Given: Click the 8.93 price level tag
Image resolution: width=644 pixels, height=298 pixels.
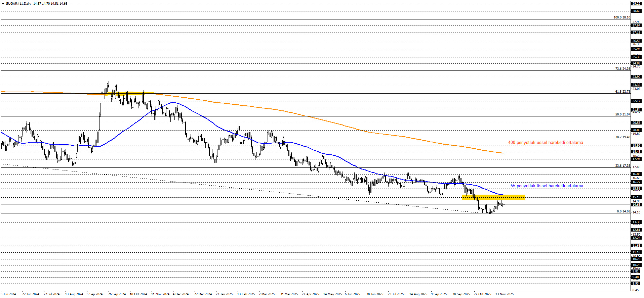Looking at the screenshot, I should 636,284.
